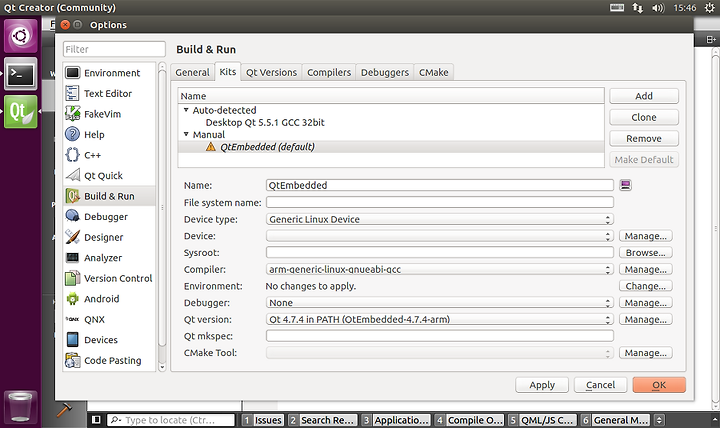Collapse the Auto-detected kits group
The image size is (720, 428).
pyautogui.click(x=186, y=110)
